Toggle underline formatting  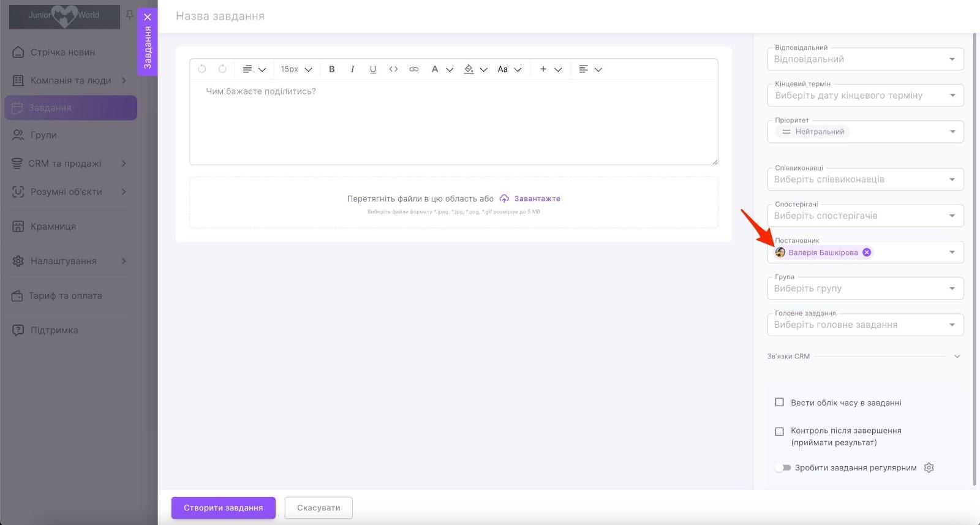point(372,69)
